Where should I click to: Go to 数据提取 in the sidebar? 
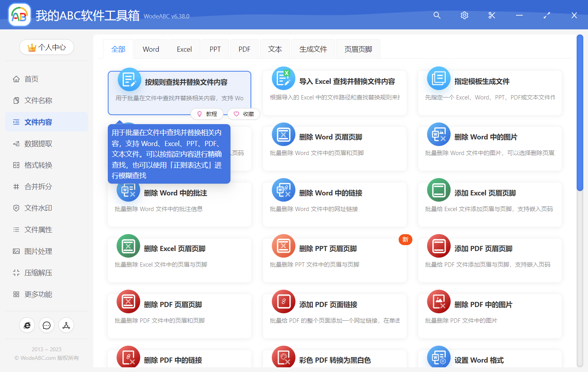[x=38, y=144]
